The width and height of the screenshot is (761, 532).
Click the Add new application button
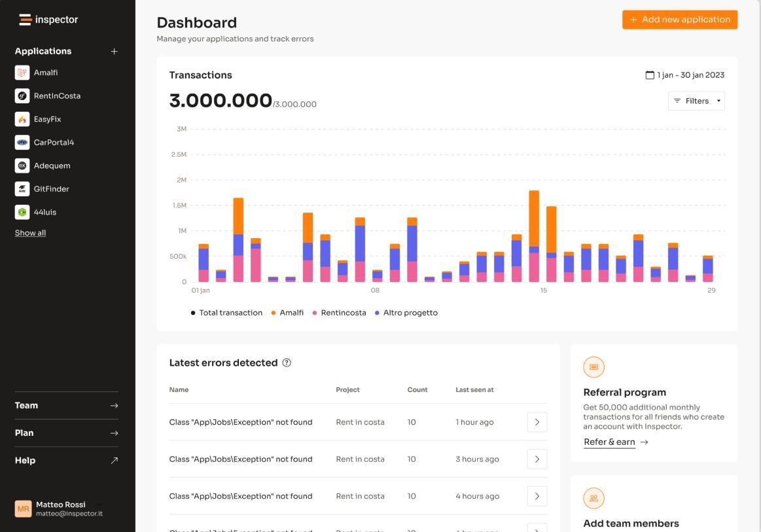coord(680,20)
